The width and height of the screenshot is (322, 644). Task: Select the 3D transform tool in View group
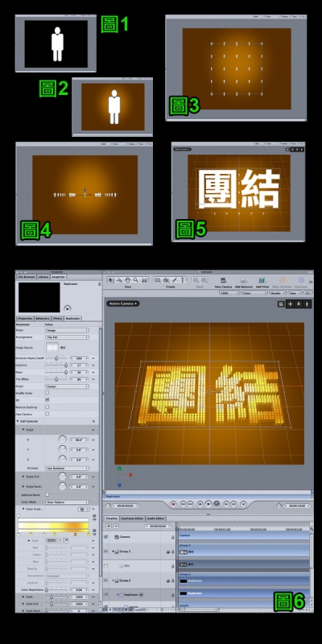119,280
